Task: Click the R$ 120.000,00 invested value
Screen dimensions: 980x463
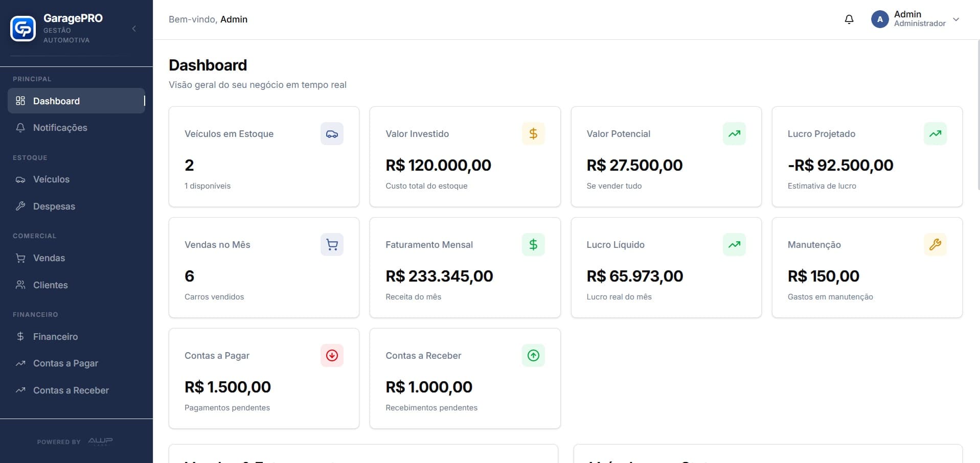Action: point(438,165)
